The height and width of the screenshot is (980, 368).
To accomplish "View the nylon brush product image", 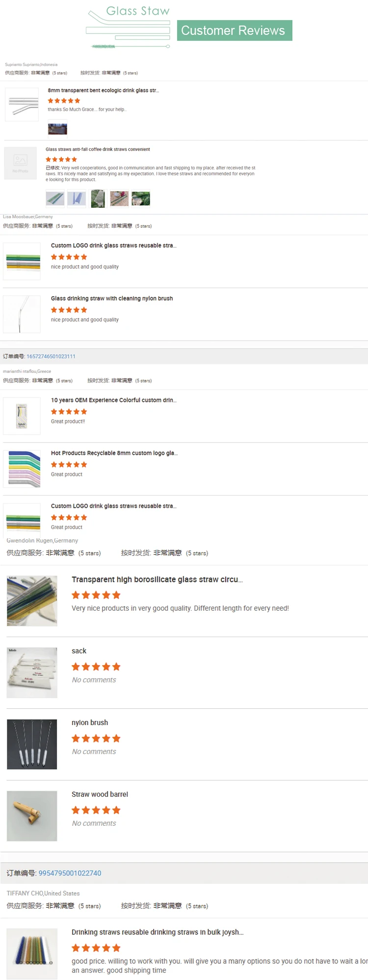I will click(x=32, y=744).
